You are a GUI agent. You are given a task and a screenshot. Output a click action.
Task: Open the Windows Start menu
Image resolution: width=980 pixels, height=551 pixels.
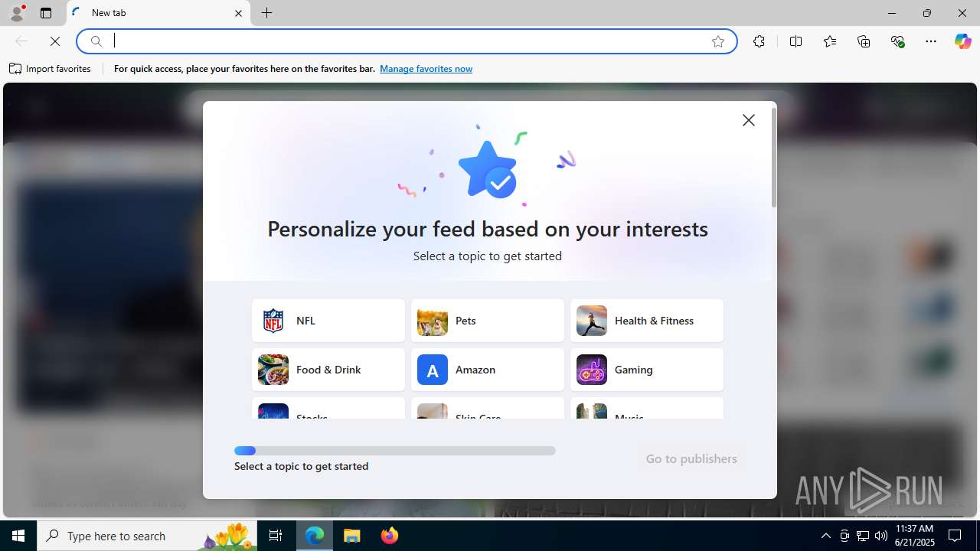coord(18,536)
